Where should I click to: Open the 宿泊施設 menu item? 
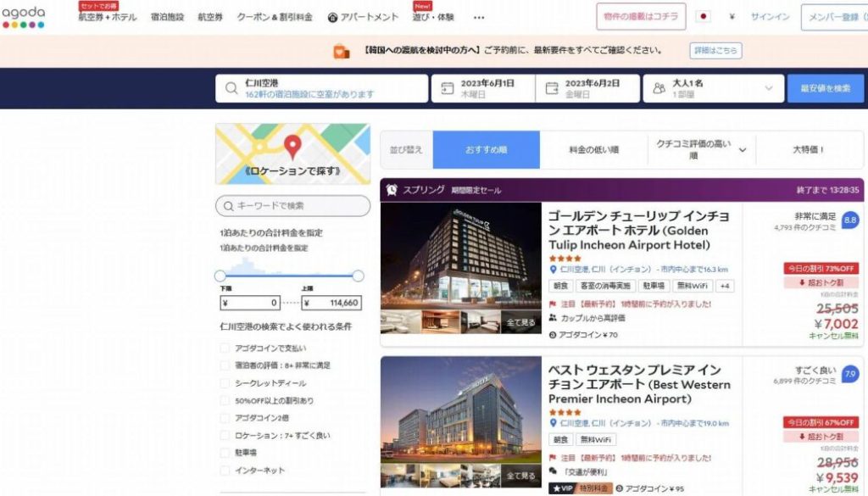167,17
